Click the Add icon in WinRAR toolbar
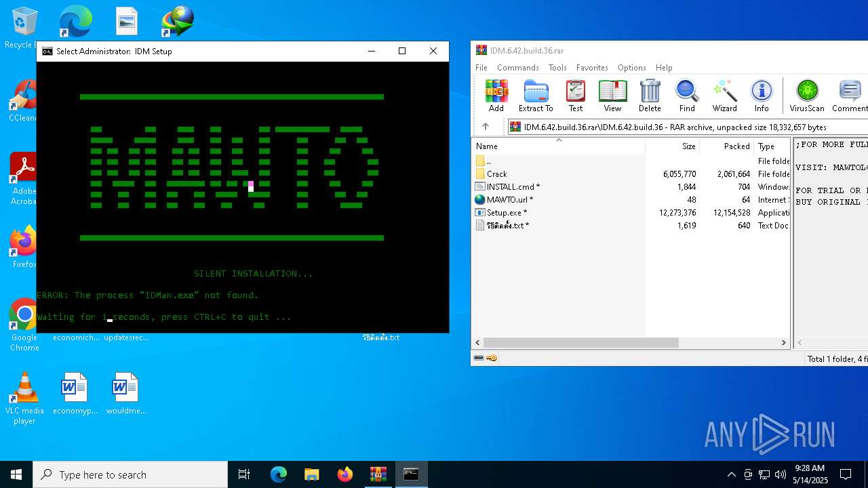Viewport: 868px width, 488px height. click(x=496, y=96)
